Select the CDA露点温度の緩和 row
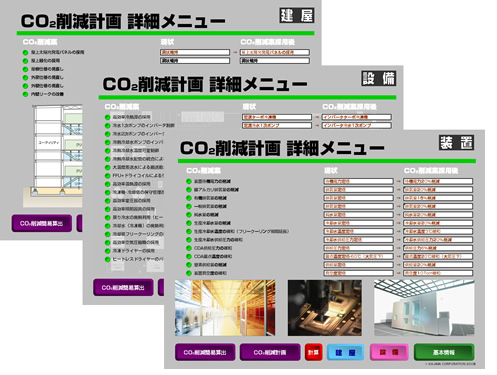Image resolution: width=497 pixels, height=375 pixels. [213, 256]
